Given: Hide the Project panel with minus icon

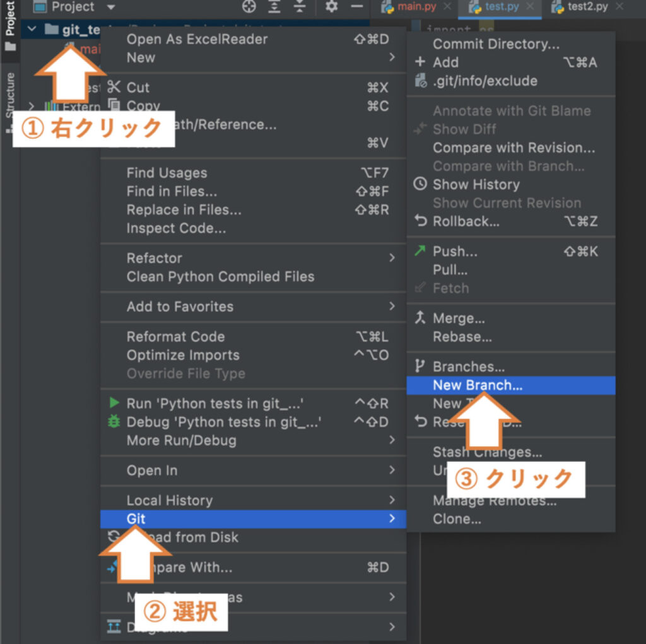Looking at the screenshot, I should coord(357,7).
